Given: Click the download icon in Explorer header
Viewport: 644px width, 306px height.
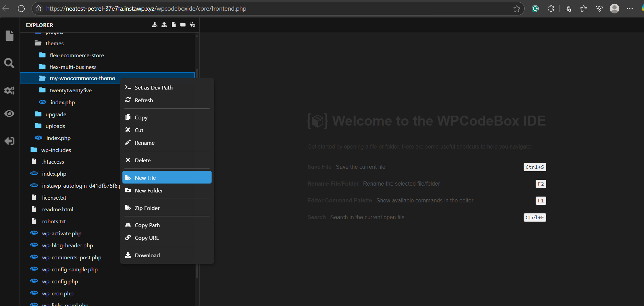Looking at the screenshot, I should tap(155, 25).
